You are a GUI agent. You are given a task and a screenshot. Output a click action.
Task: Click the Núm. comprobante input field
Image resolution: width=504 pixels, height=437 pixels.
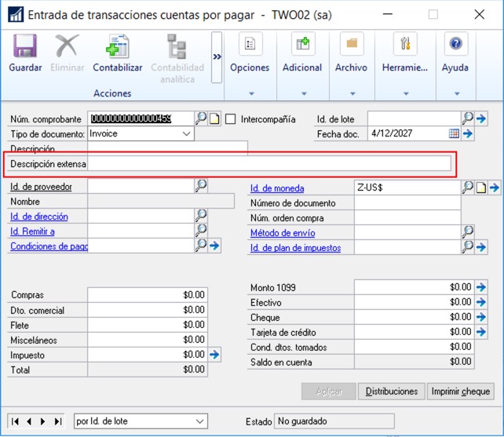point(141,118)
